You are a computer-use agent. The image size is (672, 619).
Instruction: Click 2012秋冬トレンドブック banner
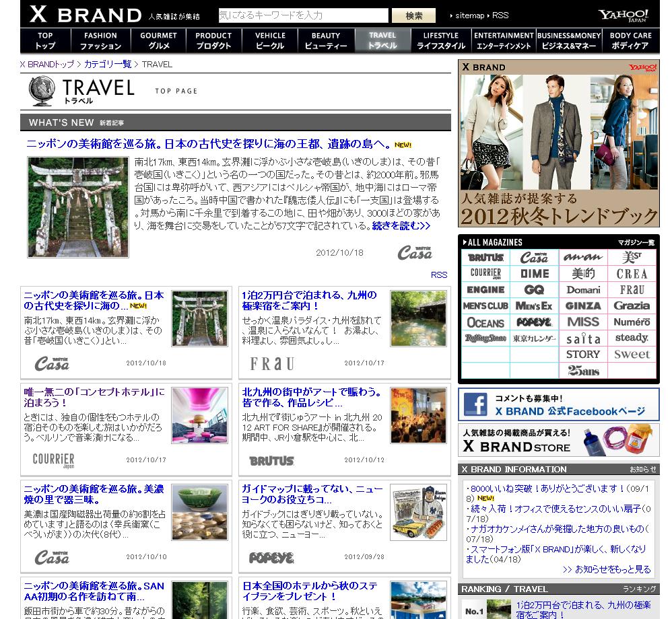tap(558, 143)
